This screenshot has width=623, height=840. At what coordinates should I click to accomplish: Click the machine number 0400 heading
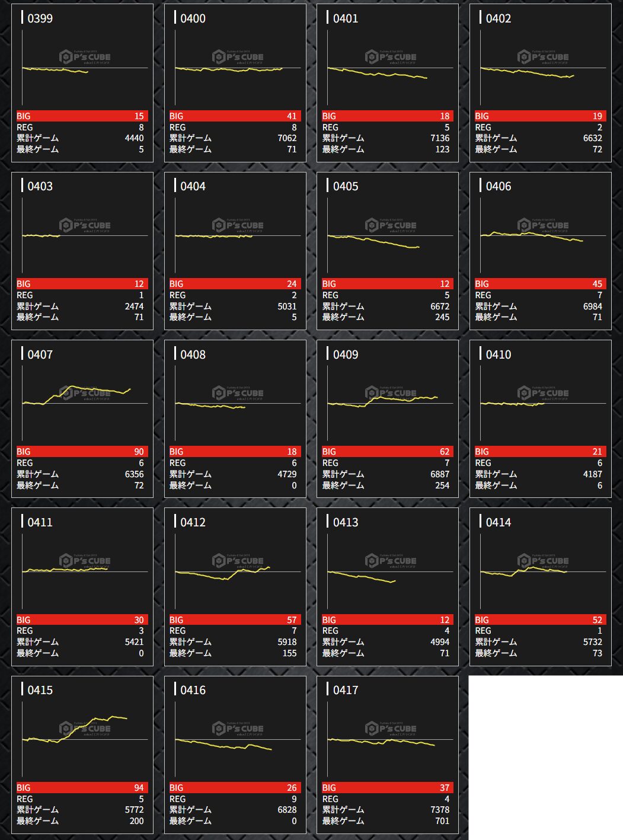tap(193, 18)
